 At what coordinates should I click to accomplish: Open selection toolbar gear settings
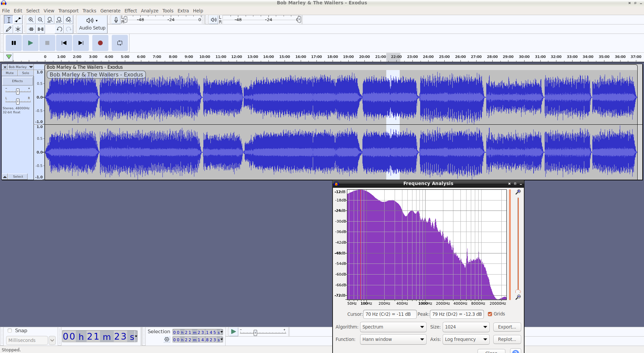click(167, 340)
